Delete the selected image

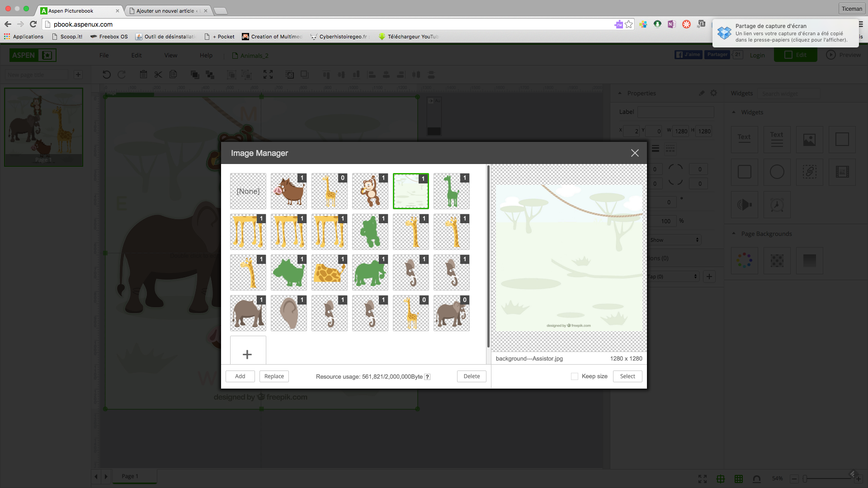(x=472, y=376)
